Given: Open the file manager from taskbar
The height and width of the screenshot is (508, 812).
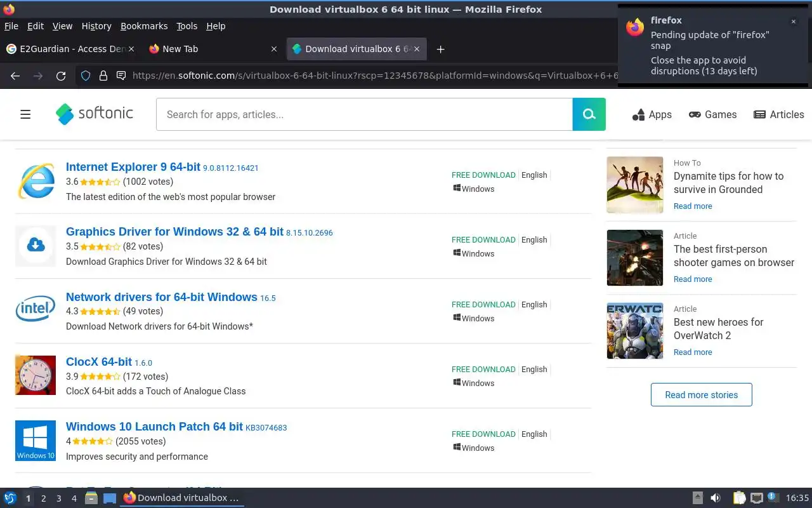Looking at the screenshot, I should 91,498.
